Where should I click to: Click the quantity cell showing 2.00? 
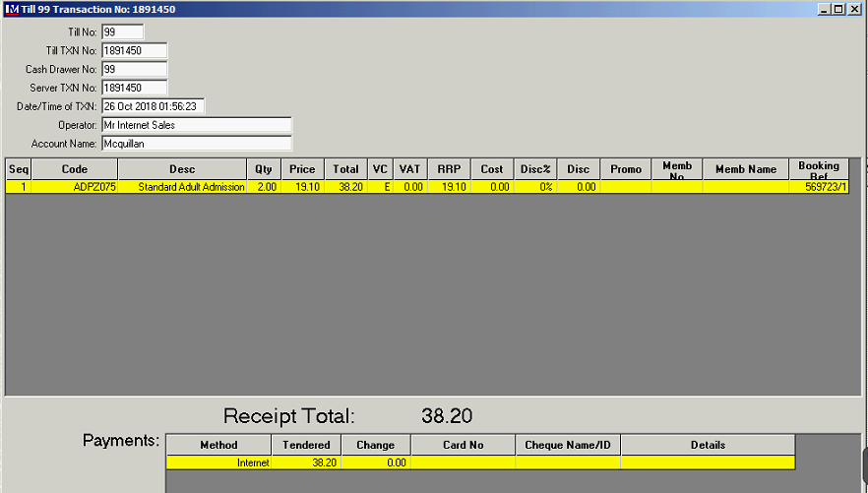tap(264, 187)
